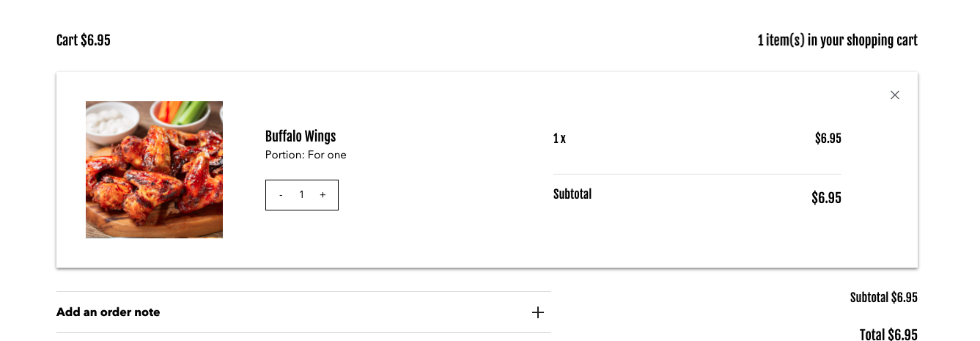This screenshot has height=341, width=980.
Task: Open the Buffalo Wings product image
Action: tap(154, 169)
